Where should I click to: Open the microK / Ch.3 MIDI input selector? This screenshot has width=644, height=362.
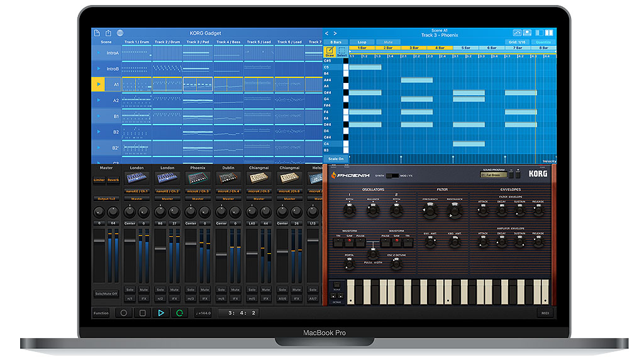(198, 191)
